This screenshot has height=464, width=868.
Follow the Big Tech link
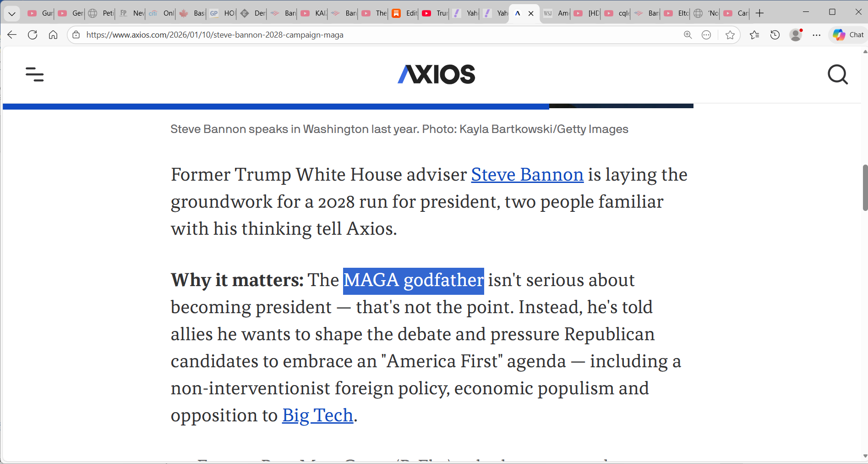[317, 415]
